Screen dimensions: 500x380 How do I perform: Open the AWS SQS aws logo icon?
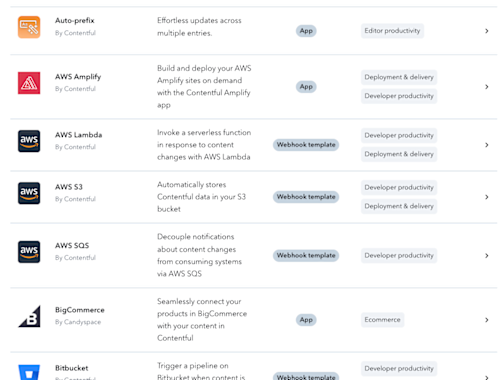coord(29,252)
